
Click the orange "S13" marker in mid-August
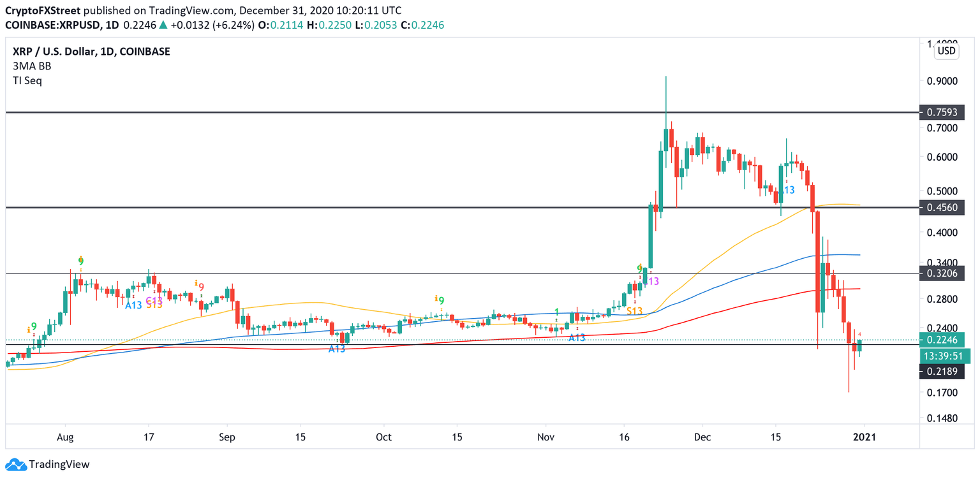click(153, 306)
